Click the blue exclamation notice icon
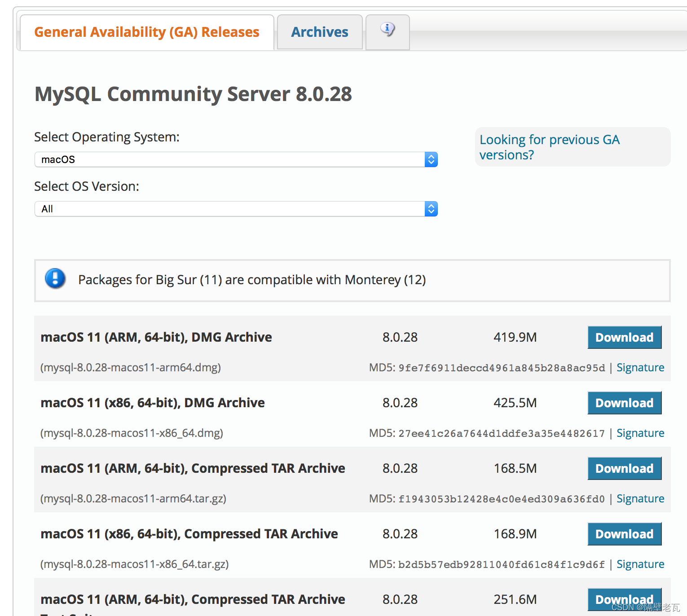The height and width of the screenshot is (616, 687). [x=55, y=279]
